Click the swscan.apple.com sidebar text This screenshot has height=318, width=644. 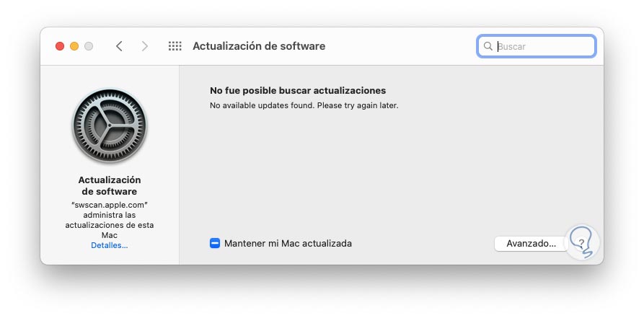[109, 205]
